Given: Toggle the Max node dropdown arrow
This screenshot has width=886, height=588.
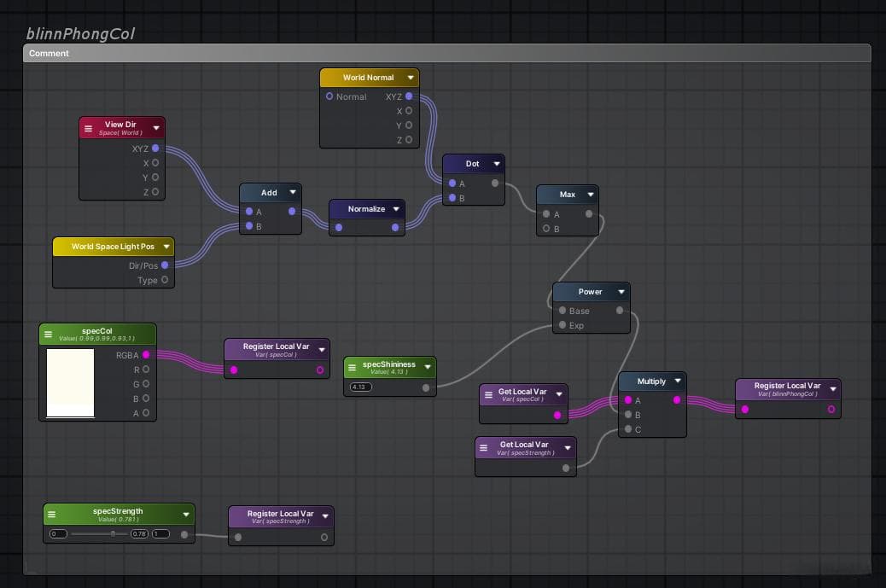Looking at the screenshot, I should click(x=591, y=195).
